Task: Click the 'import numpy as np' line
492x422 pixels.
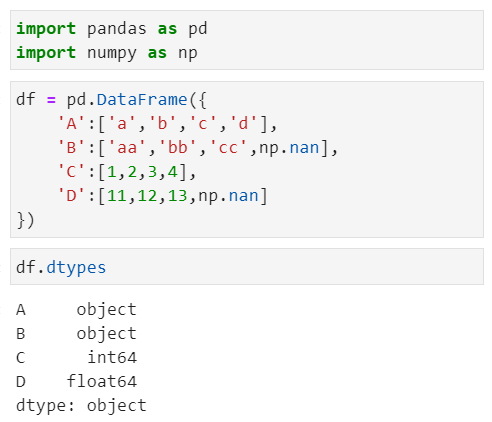Action: [107, 53]
